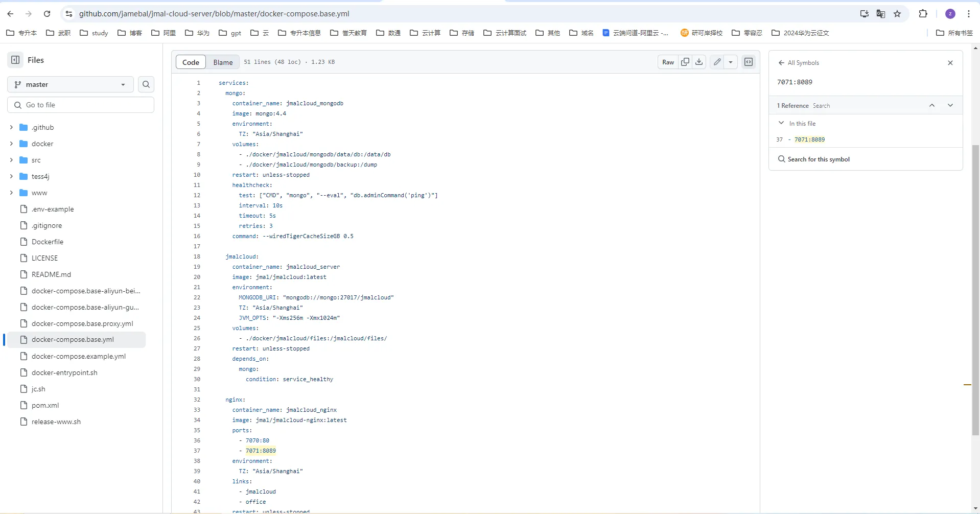
Task: Open docker-entrypoint.sh file
Action: tap(64, 372)
